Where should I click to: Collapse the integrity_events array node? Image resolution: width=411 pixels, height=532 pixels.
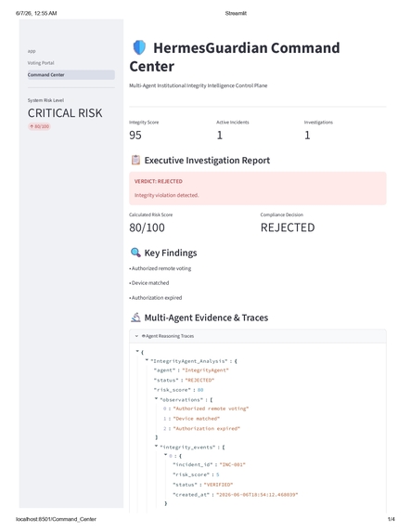[157, 447]
